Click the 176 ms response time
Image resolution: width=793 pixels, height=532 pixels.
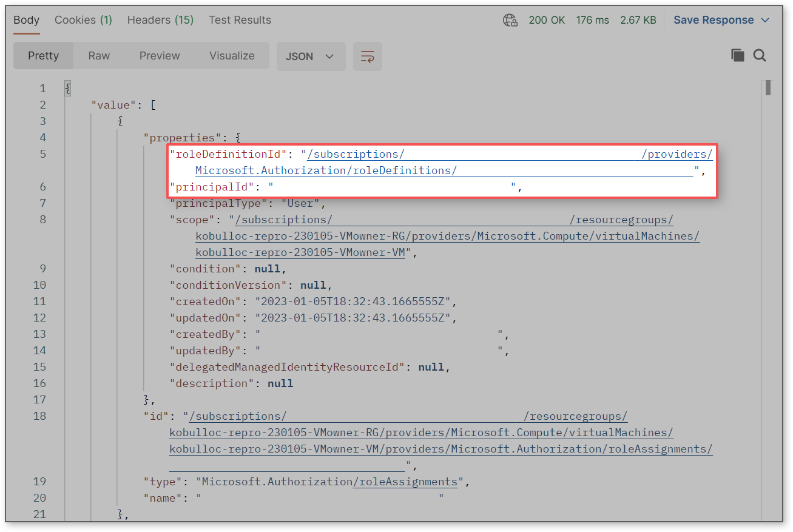[x=592, y=20]
